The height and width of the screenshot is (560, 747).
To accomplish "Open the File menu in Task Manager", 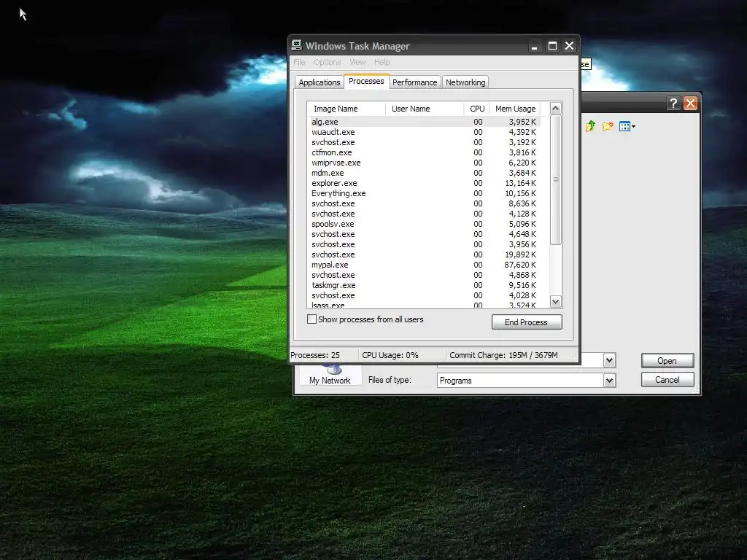I will pyautogui.click(x=299, y=62).
